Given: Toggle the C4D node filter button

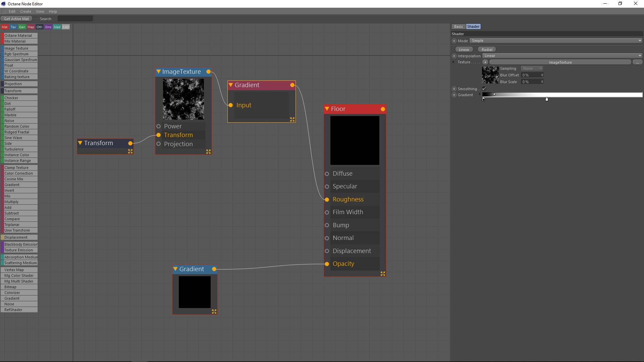Looking at the screenshot, I should pyautogui.click(x=65, y=27).
